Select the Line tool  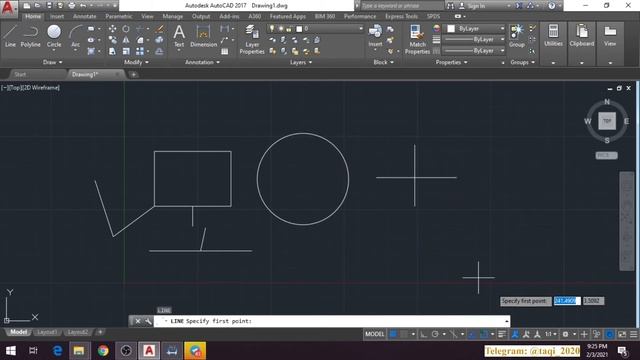coord(10,36)
